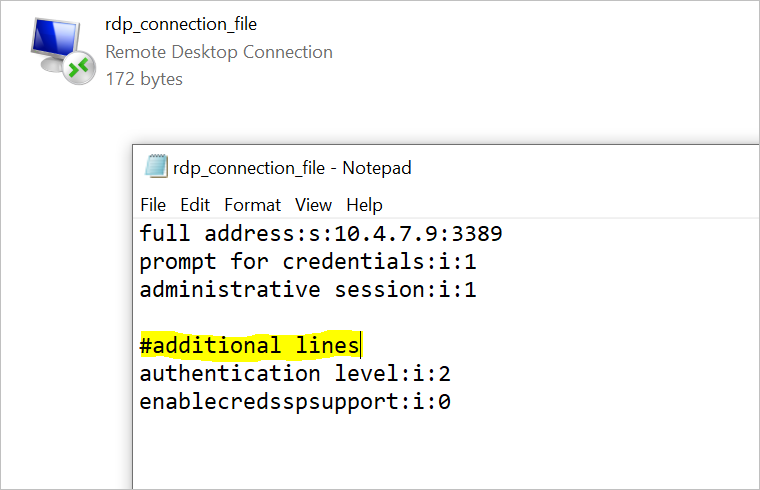This screenshot has height=490, width=760.
Task: Click the 172 bytes file size text
Action: (x=144, y=79)
